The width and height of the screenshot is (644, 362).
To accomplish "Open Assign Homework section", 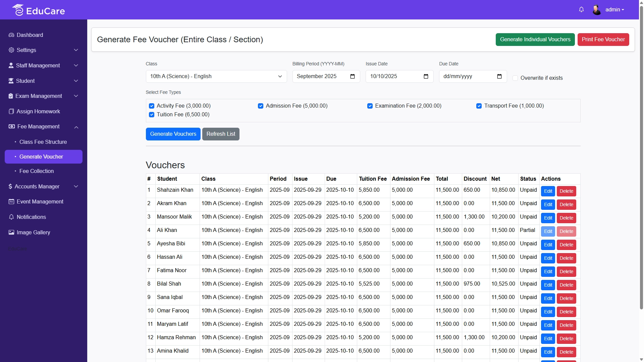I will click(x=38, y=111).
